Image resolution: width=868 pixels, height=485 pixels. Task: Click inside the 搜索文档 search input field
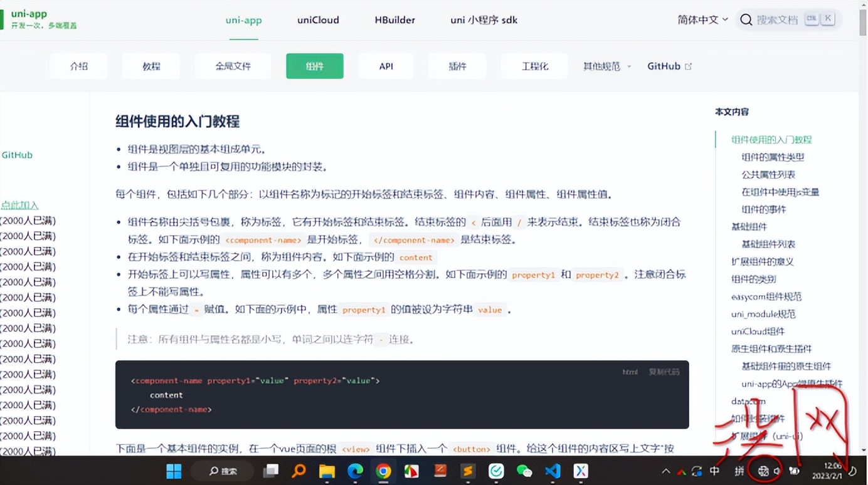tap(776, 19)
